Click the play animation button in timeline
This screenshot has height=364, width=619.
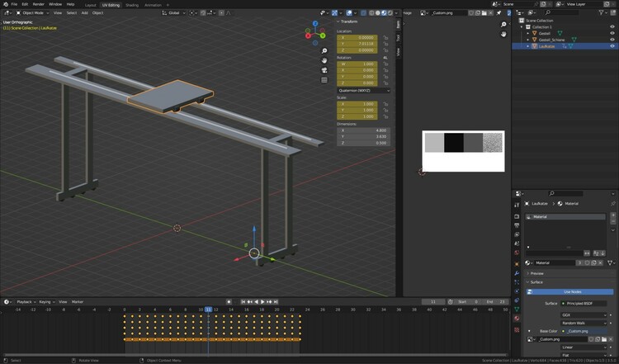[x=262, y=302]
